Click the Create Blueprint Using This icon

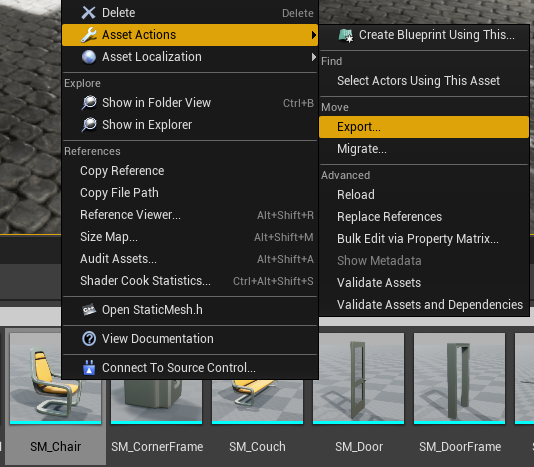tap(346, 35)
